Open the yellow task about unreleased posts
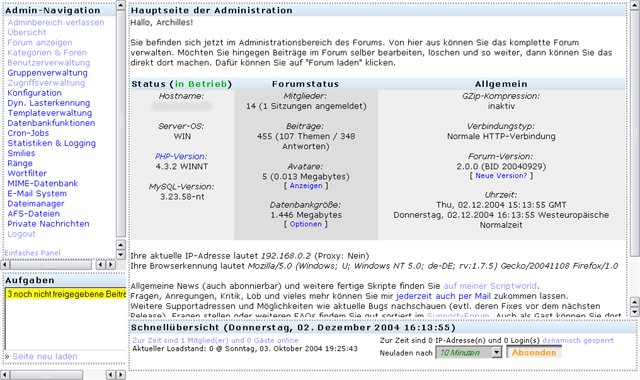 coord(66,294)
